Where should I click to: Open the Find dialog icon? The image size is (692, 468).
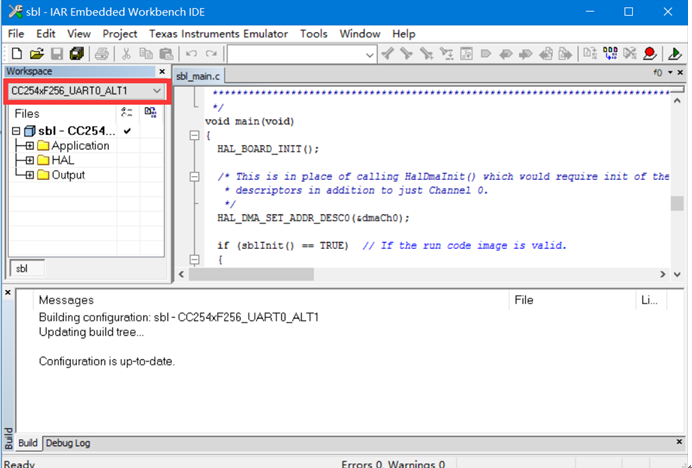pyautogui.click(x=426, y=54)
